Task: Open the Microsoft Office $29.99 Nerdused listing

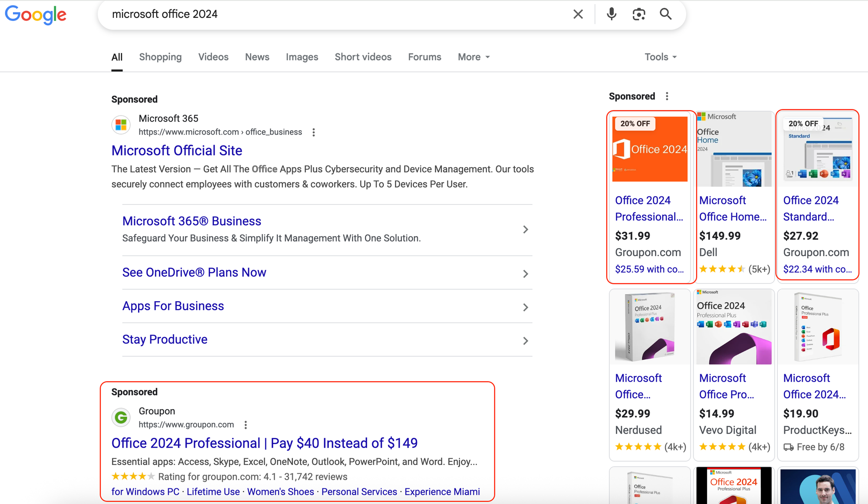Action: 638,386
